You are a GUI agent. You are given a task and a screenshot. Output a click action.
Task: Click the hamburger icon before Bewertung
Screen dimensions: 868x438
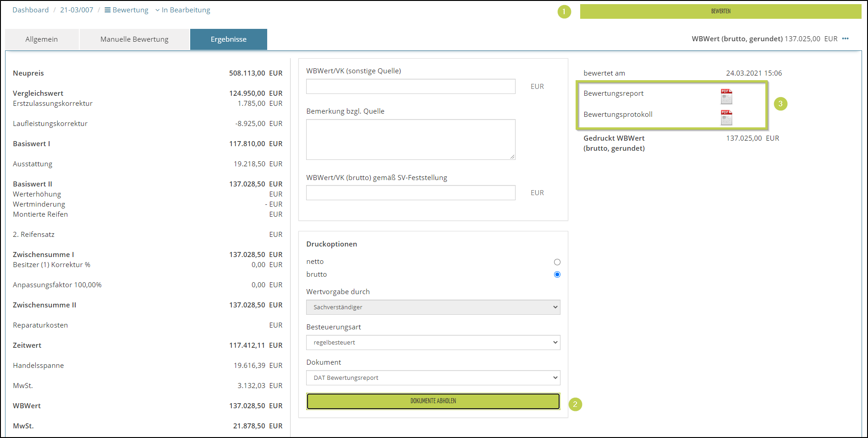108,10
